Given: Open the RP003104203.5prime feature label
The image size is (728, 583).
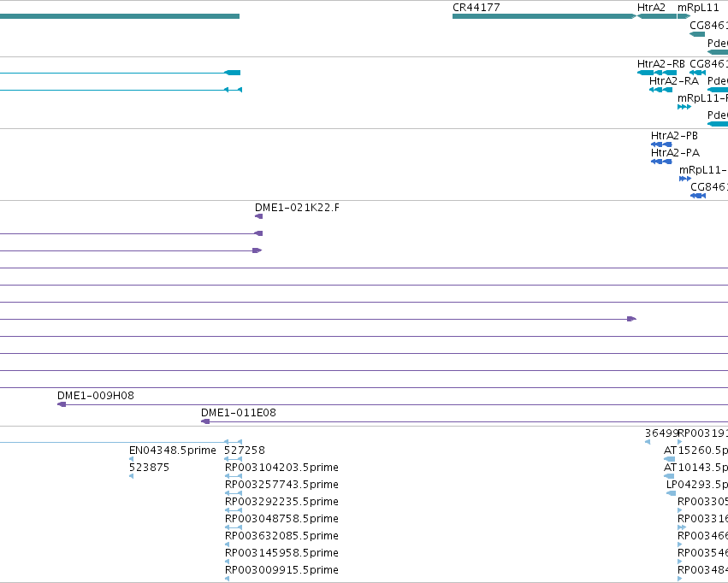Looking at the screenshot, I should tap(281, 468).
